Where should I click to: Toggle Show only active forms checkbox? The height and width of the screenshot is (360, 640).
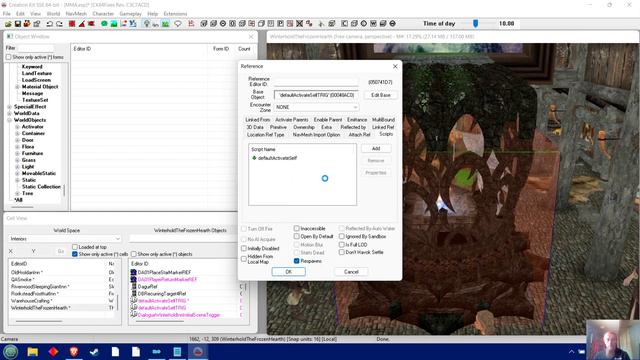8,57
